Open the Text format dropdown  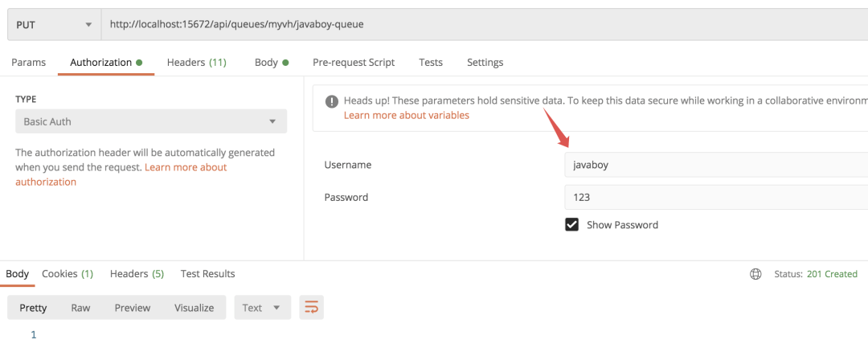tap(262, 308)
